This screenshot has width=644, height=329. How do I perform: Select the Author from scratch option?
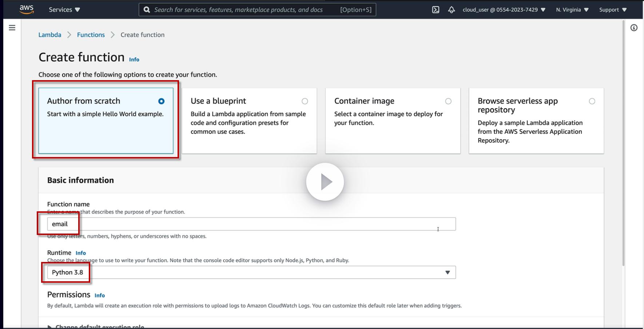[x=161, y=101]
